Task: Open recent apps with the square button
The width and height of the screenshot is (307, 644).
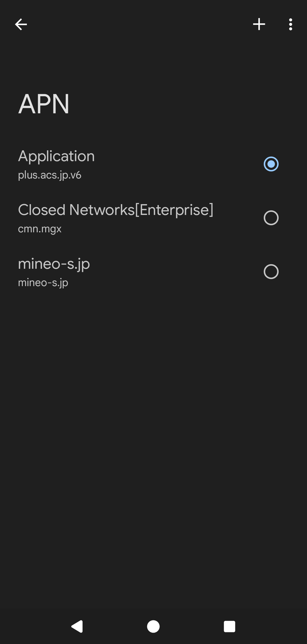Action: coord(229,626)
